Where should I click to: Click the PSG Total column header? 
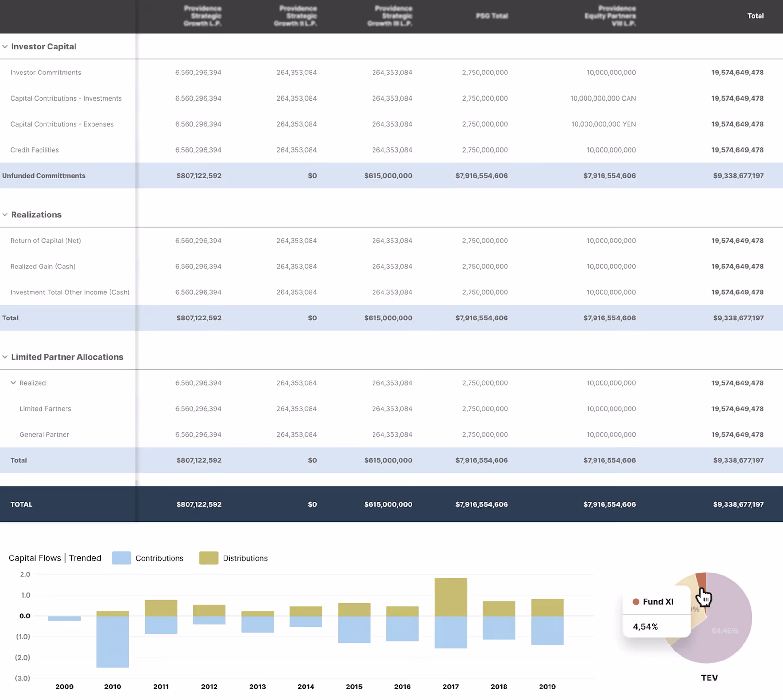point(492,16)
